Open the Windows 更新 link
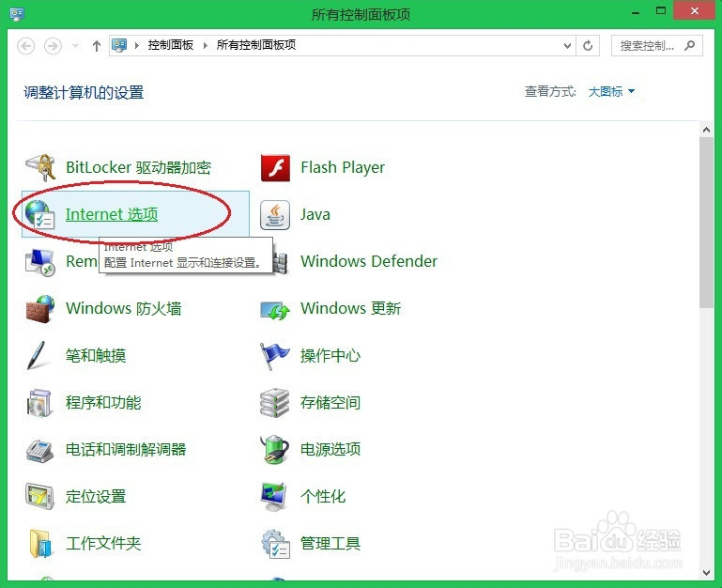The width and height of the screenshot is (722, 588). 351,309
